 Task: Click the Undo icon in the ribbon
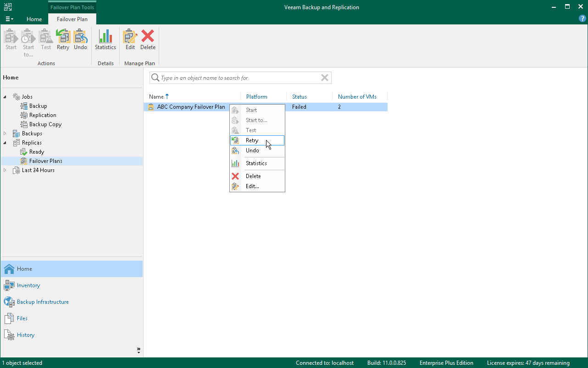pos(80,36)
